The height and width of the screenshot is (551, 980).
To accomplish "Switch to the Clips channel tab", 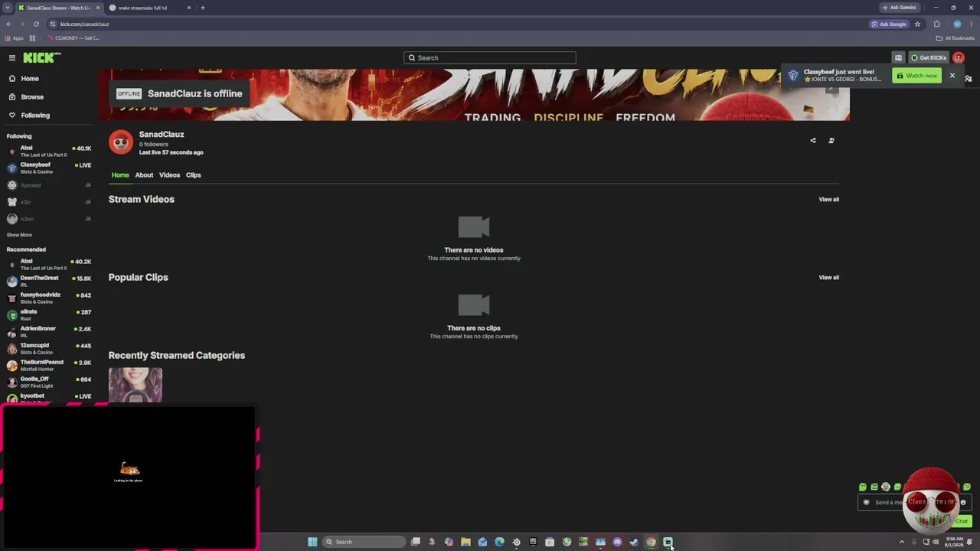I will coord(193,175).
